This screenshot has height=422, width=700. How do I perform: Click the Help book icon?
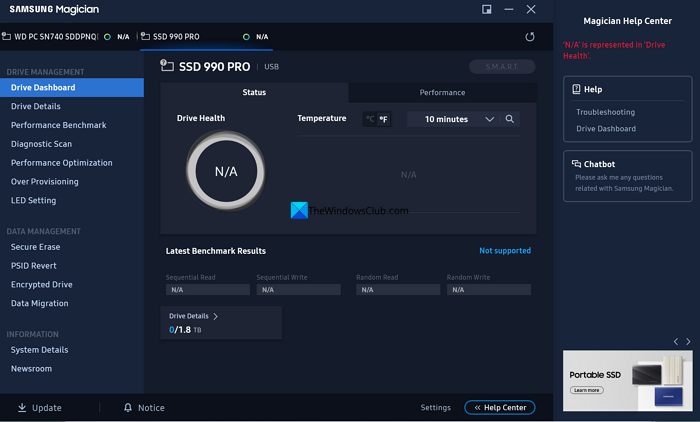tap(576, 89)
